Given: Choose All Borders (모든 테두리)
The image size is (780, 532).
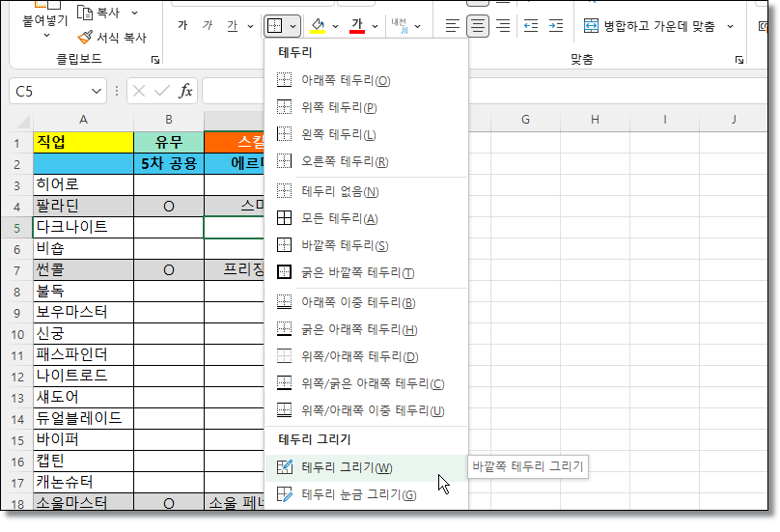Looking at the screenshot, I should (x=367, y=218).
